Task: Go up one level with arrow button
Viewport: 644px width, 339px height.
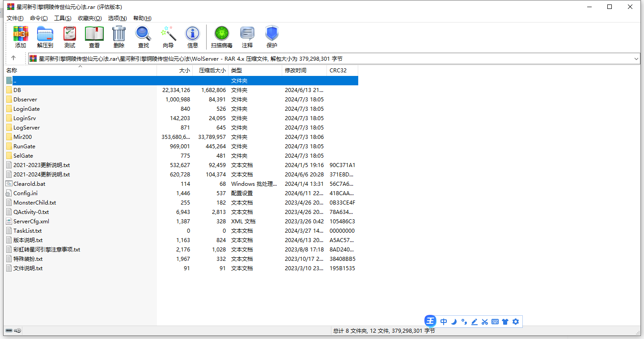Action: [13, 58]
